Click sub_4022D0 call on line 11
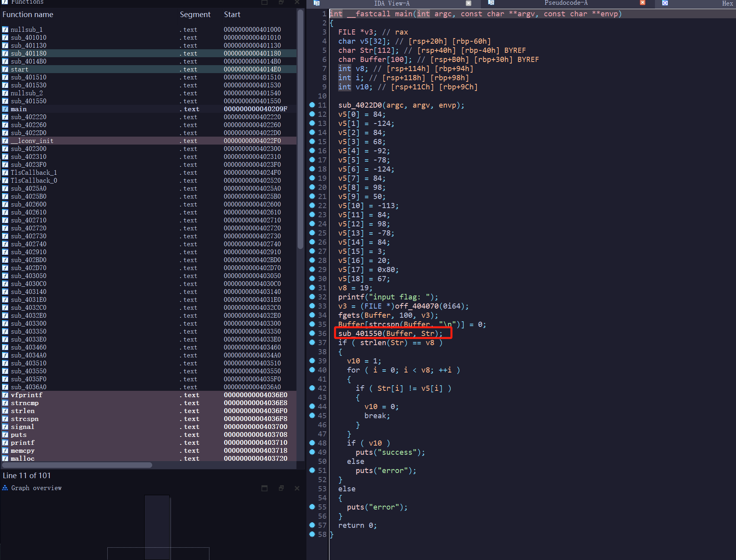736x560 pixels. pyautogui.click(x=360, y=105)
